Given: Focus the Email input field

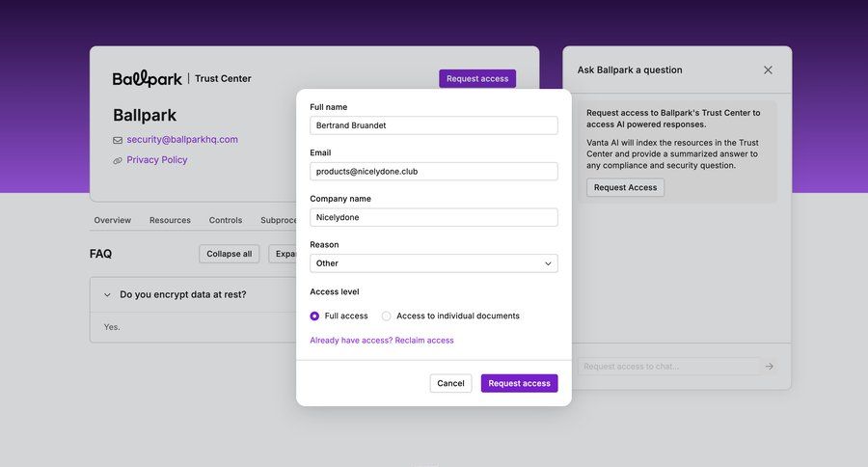Looking at the screenshot, I should pyautogui.click(x=433, y=171).
